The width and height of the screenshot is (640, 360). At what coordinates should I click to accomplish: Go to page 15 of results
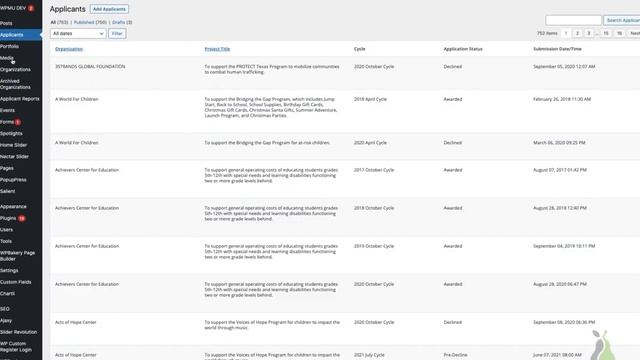606,33
